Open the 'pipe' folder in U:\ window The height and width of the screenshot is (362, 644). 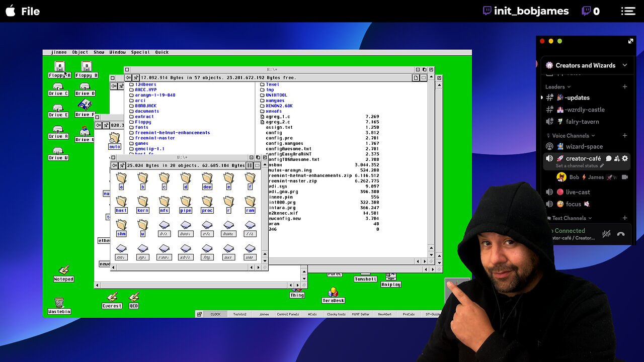(186, 205)
